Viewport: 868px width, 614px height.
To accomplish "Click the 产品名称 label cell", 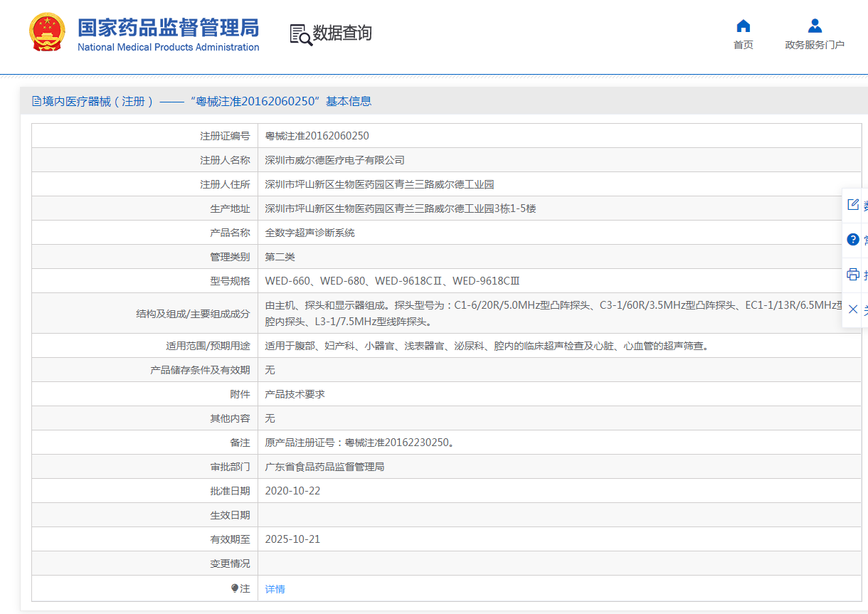I will tap(145, 233).
